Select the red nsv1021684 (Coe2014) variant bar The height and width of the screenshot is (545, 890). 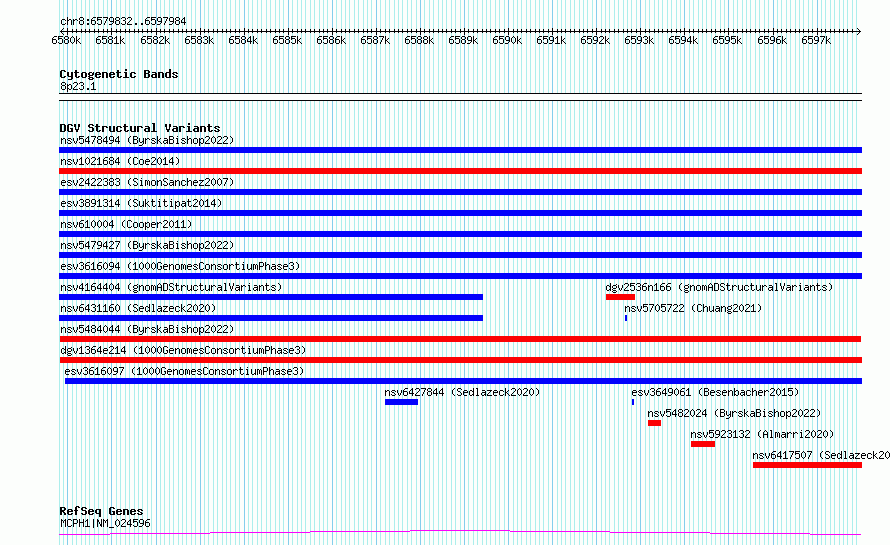(460, 171)
